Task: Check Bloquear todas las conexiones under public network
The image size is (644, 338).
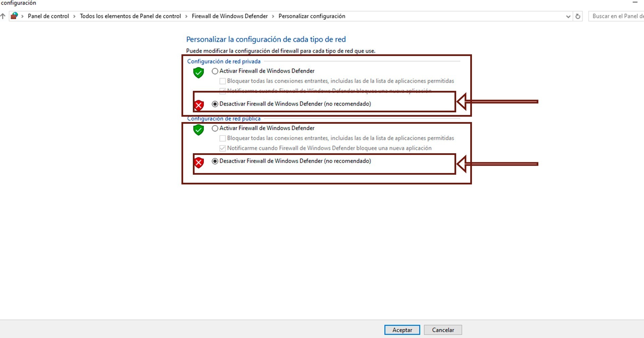Action: coord(222,138)
